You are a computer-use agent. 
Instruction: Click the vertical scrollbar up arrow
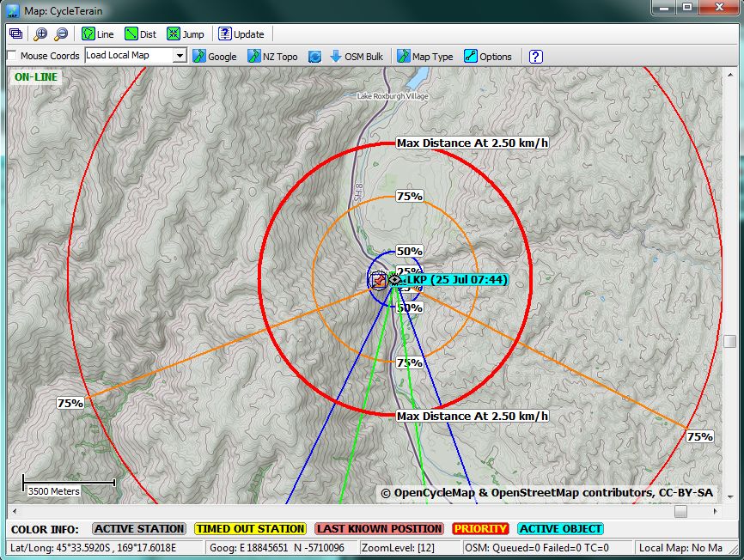pyautogui.click(x=729, y=74)
